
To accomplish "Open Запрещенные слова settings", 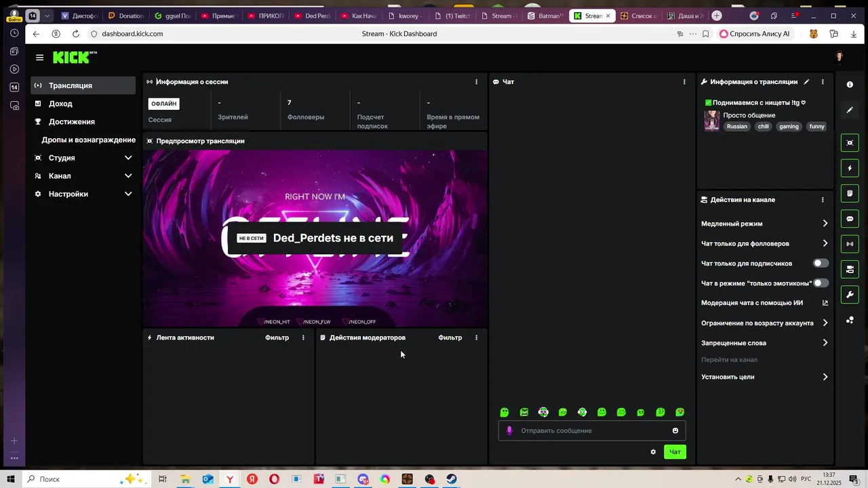I will point(765,343).
